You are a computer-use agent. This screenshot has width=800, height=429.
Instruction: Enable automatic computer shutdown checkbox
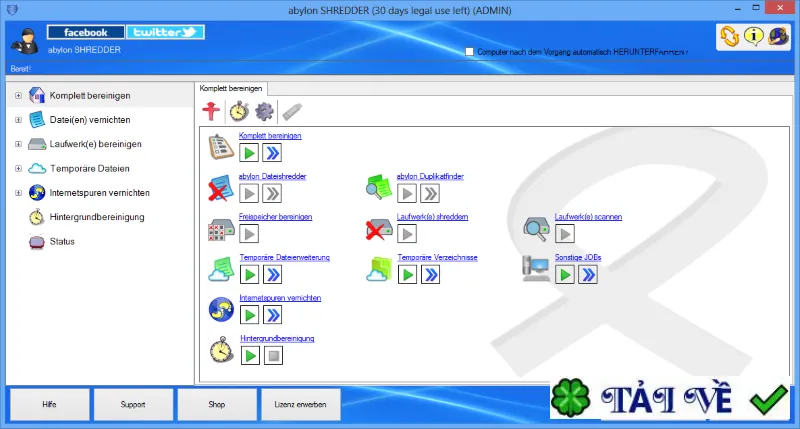(469, 52)
